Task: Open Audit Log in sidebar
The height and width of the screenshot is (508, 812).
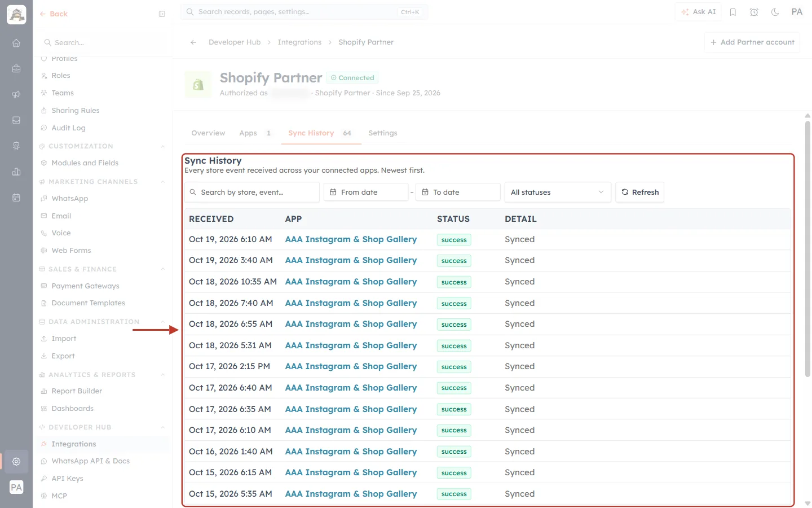Action: 68,128
